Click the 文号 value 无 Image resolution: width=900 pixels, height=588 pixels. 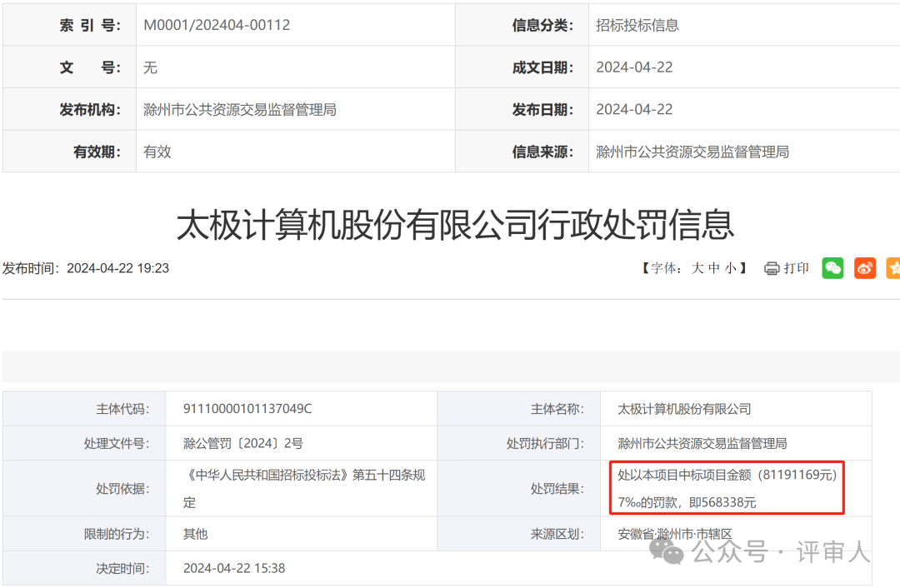click(150, 67)
